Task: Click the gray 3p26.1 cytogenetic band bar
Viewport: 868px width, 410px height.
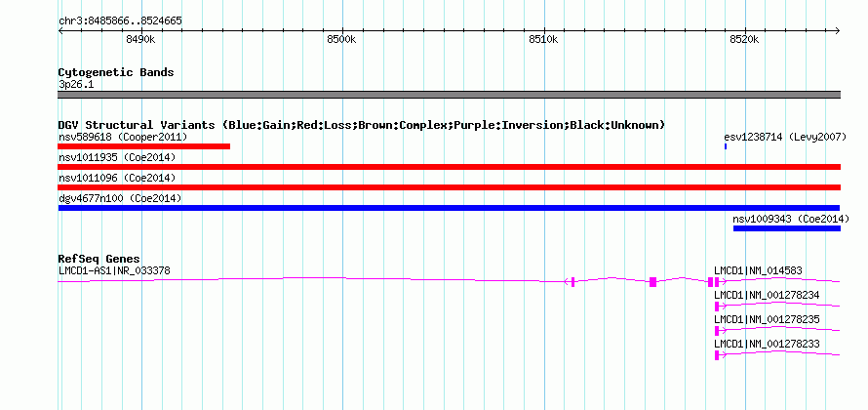Action: (x=449, y=95)
